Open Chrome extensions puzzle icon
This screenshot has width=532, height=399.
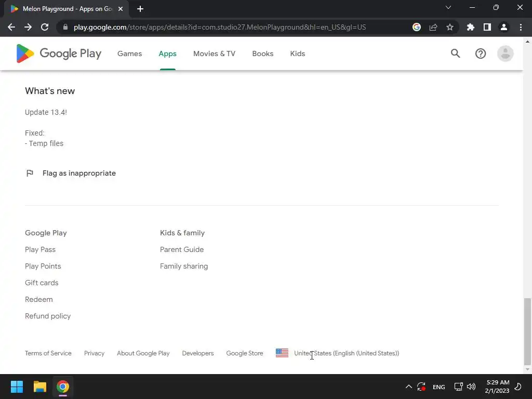(x=471, y=27)
